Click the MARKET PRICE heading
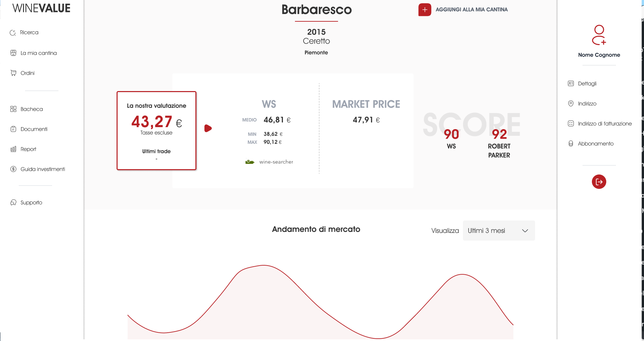 tap(366, 104)
